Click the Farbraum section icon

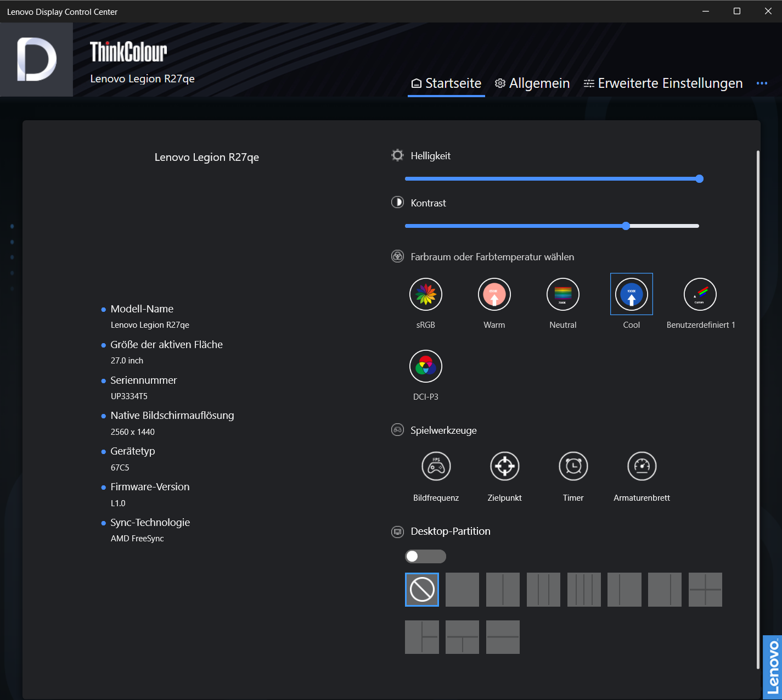[x=397, y=256]
